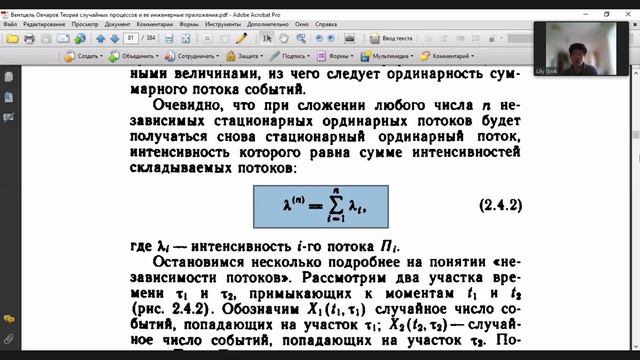
Task: Open the Подпись dropdown
Action: 289,56
